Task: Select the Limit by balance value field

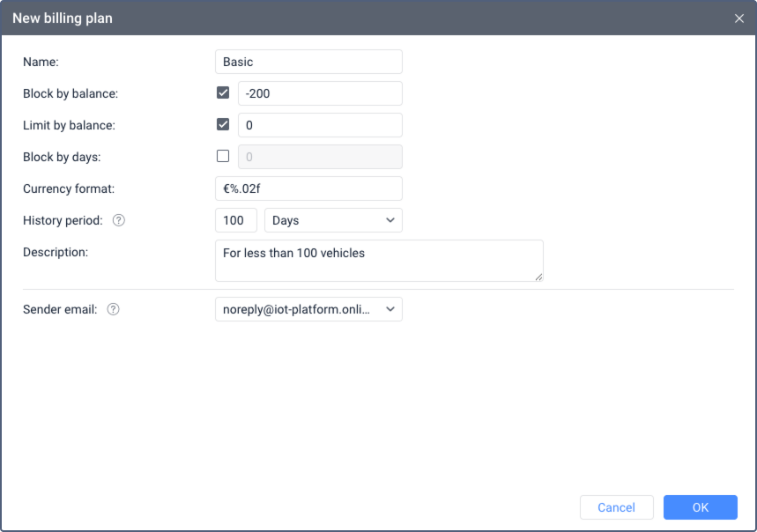Action: click(x=320, y=125)
